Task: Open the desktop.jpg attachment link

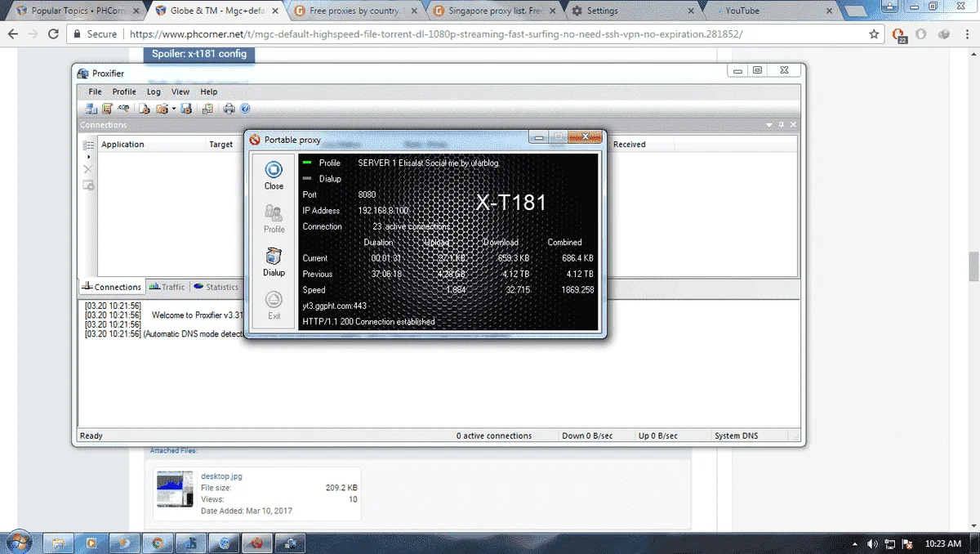Action: (221, 476)
